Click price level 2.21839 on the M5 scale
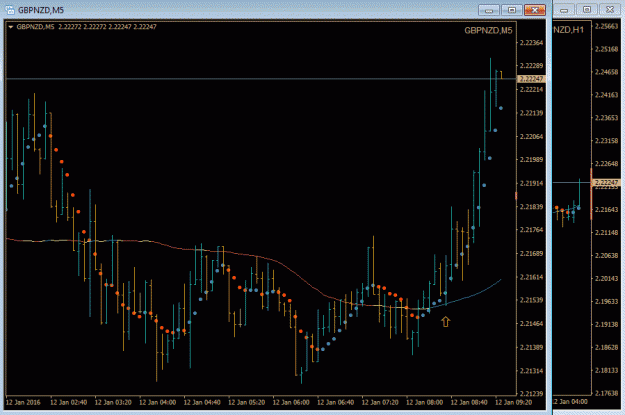The image size is (625, 415). tap(531, 207)
